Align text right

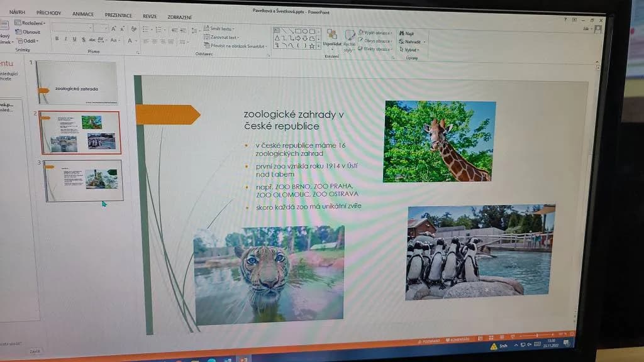tap(163, 41)
